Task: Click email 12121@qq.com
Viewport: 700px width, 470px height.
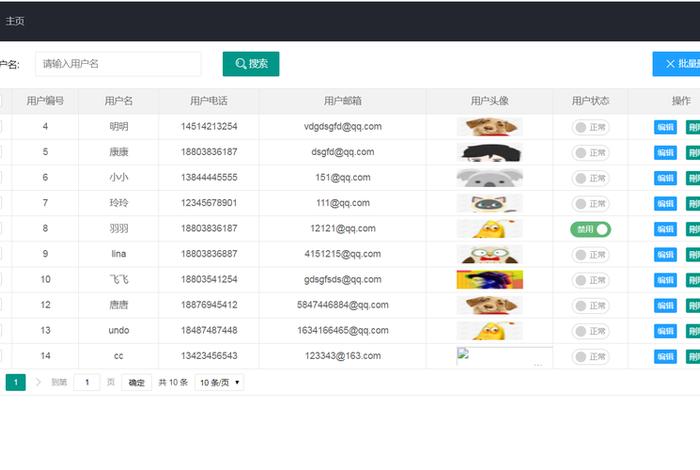Action: (x=343, y=228)
